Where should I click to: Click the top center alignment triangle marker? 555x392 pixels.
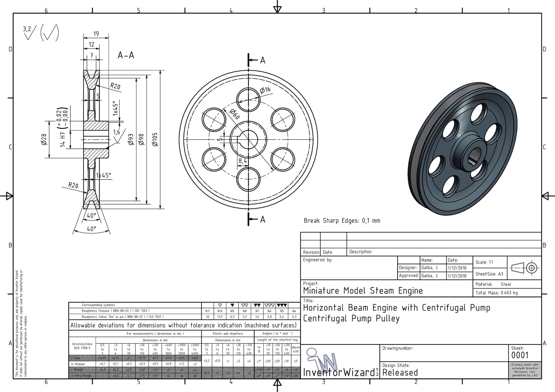277,9
